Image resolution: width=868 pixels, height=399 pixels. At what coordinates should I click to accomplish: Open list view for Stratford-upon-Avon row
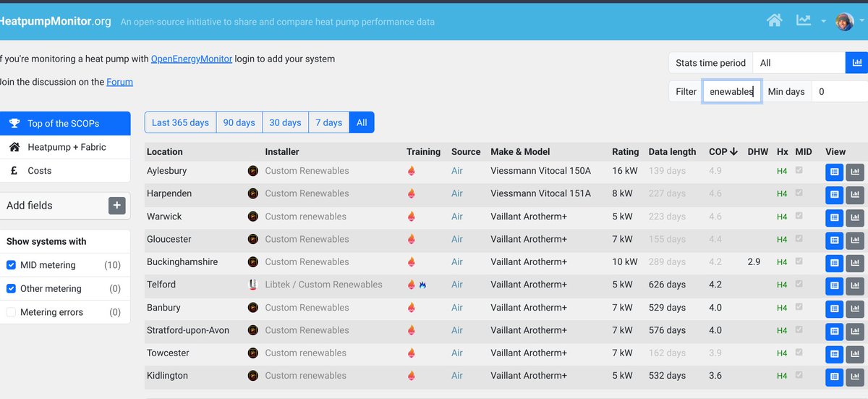coord(834,331)
